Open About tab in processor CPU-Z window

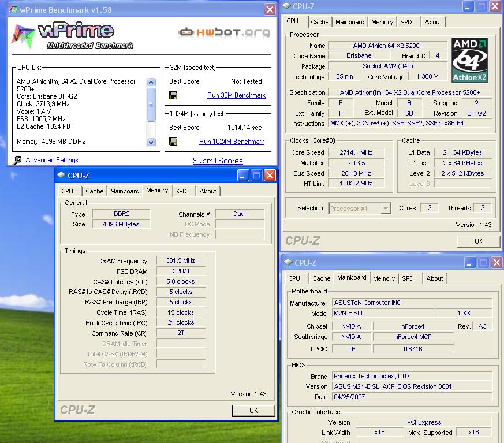pyautogui.click(x=432, y=22)
